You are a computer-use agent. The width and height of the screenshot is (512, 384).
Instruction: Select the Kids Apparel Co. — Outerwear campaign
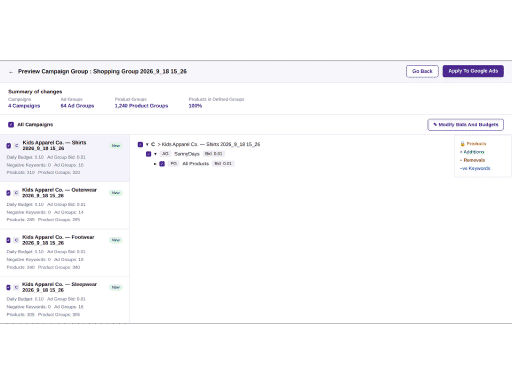tap(65, 206)
